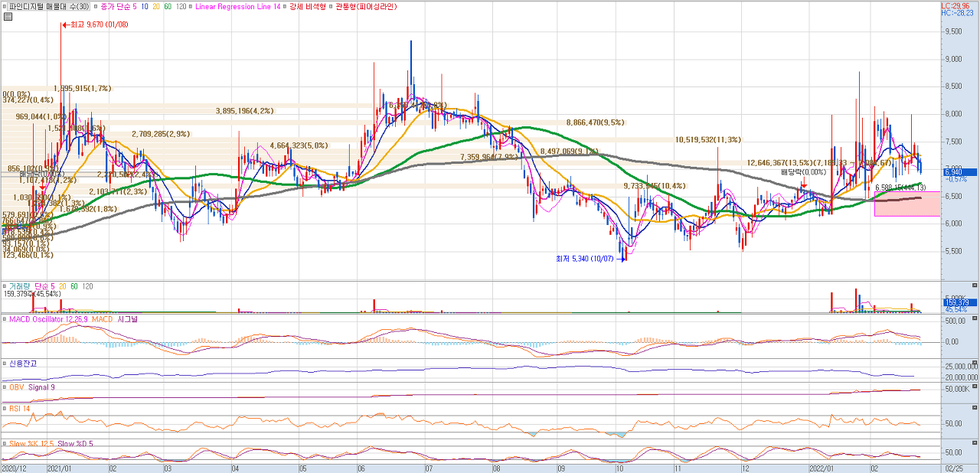
Task: Select the 거래량 indicator label
Action: 18,285
